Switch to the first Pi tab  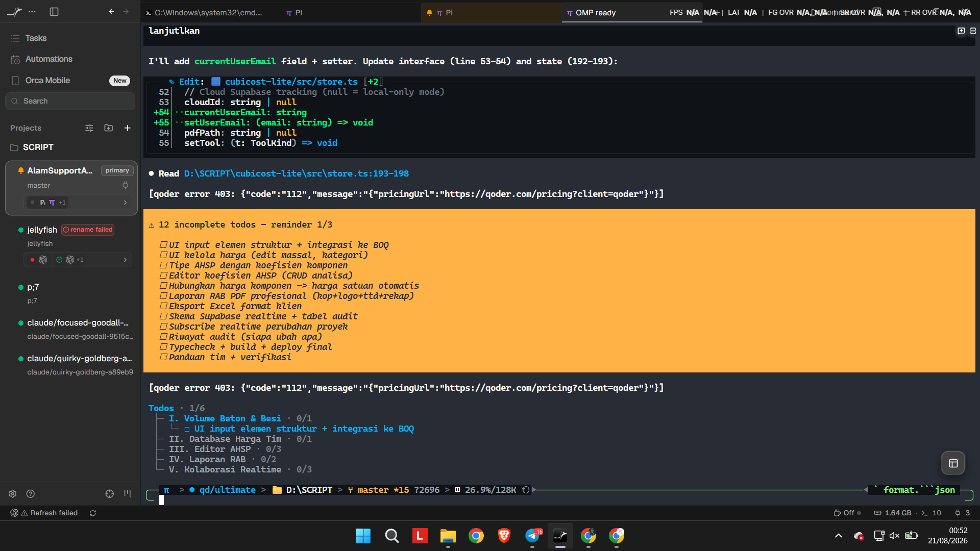tap(351, 13)
